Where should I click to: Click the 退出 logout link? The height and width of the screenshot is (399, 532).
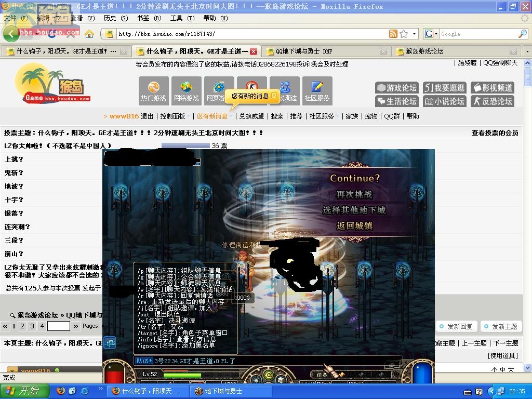click(x=147, y=116)
